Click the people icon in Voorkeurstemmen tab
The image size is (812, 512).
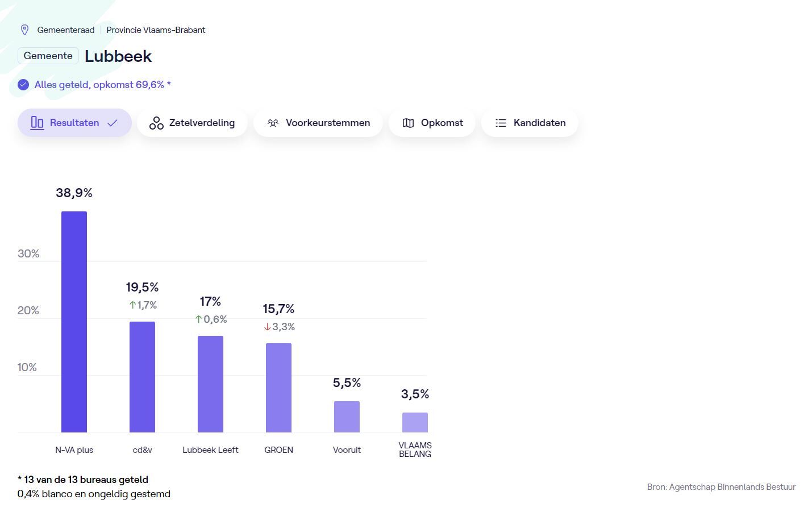(x=273, y=123)
